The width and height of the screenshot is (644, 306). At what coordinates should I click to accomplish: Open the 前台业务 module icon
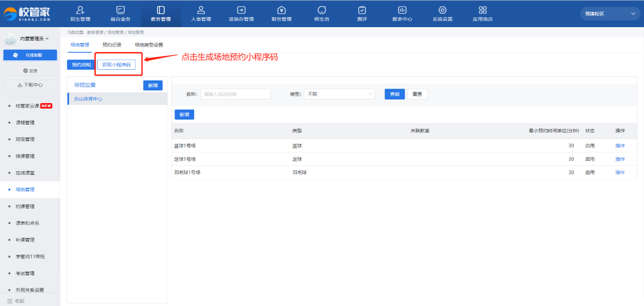[120, 10]
